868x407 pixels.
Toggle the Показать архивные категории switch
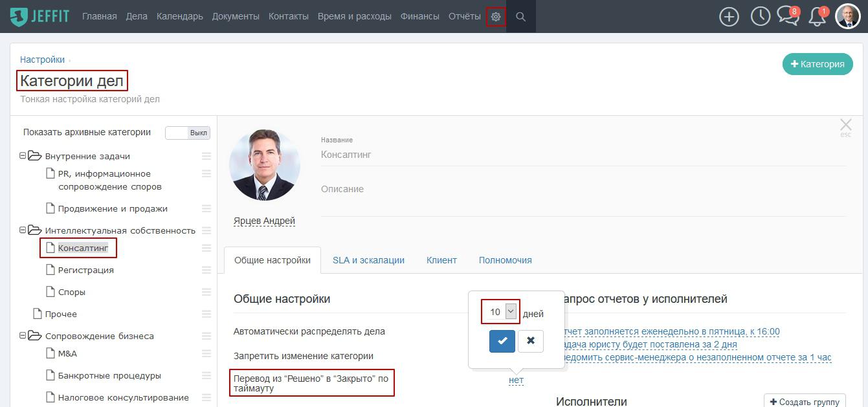[x=188, y=133]
